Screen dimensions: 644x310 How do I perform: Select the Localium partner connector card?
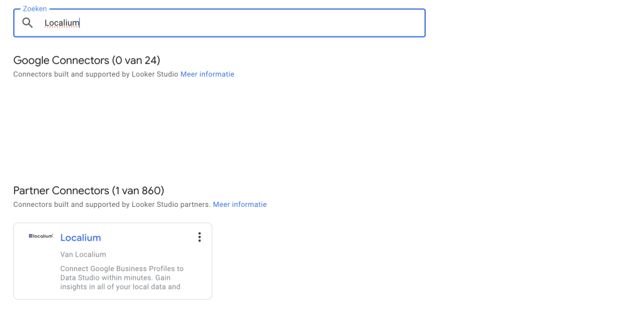(113, 261)
